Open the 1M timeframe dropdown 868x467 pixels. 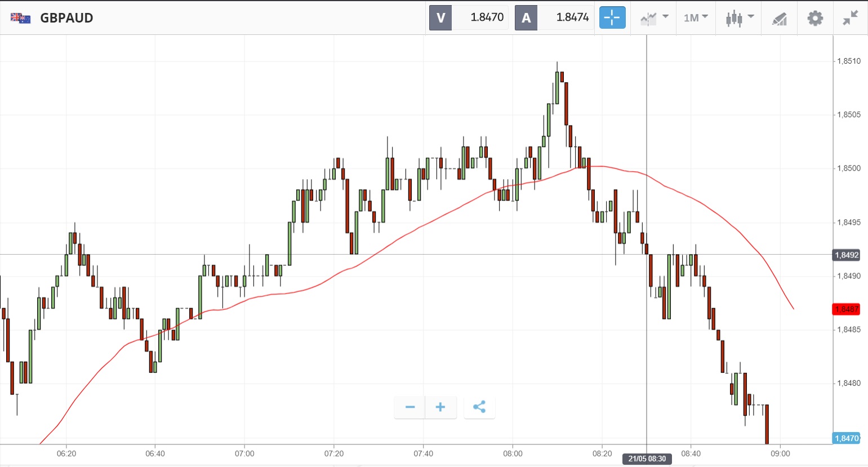click(696, 18)
